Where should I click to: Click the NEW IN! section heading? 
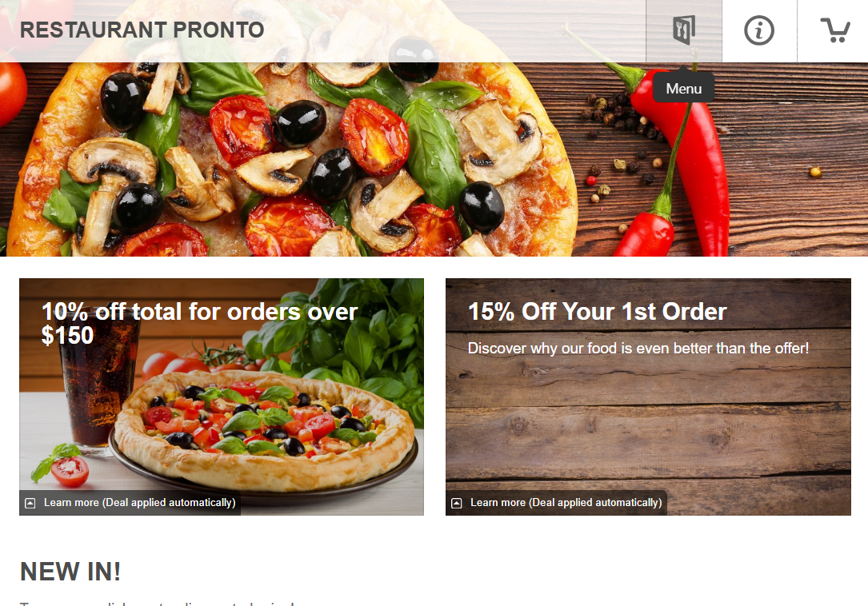70,571
